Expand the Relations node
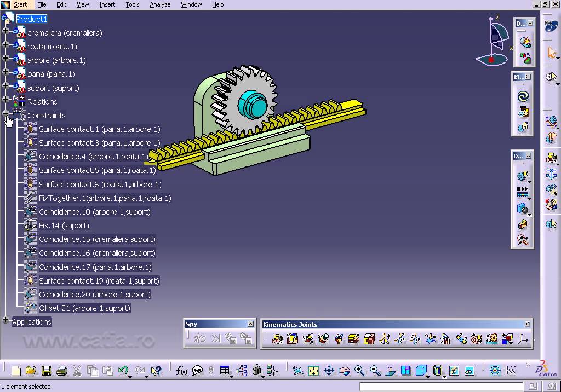The height and width of the screenshot is (392, 561). (x=5, y=99)
